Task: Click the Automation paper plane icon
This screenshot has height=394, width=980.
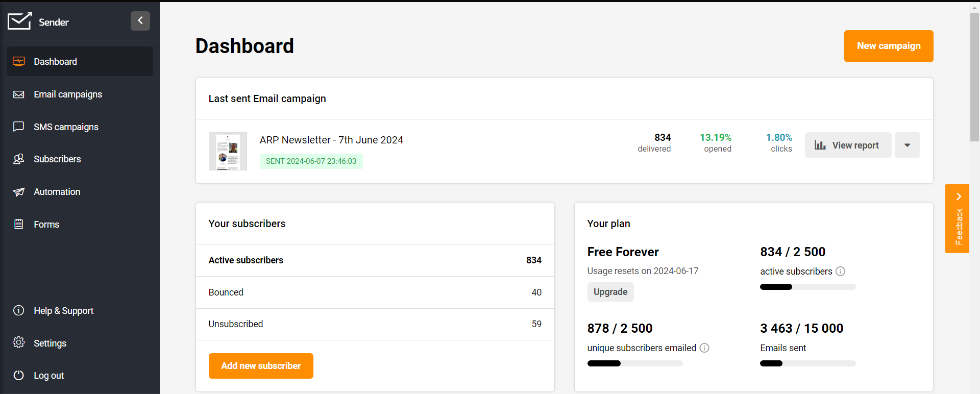Action: 19,192
